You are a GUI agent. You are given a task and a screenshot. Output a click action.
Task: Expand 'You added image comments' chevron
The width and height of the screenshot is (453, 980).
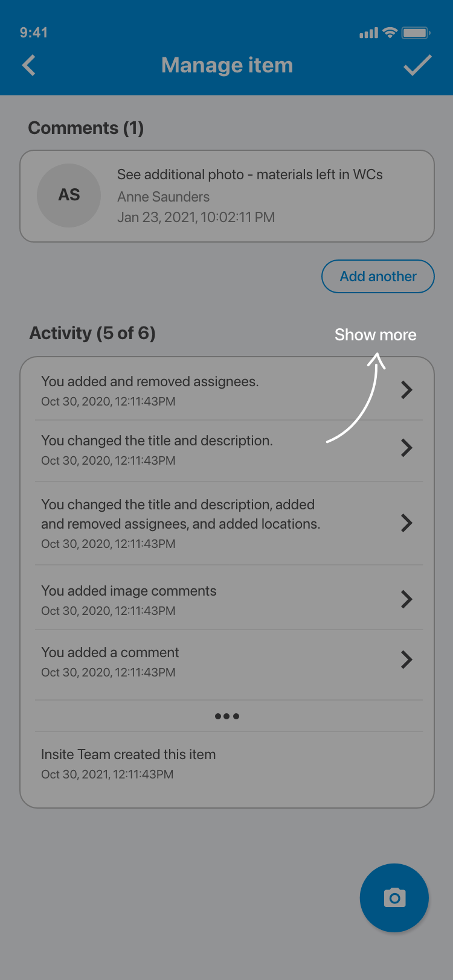pos(406,599)
